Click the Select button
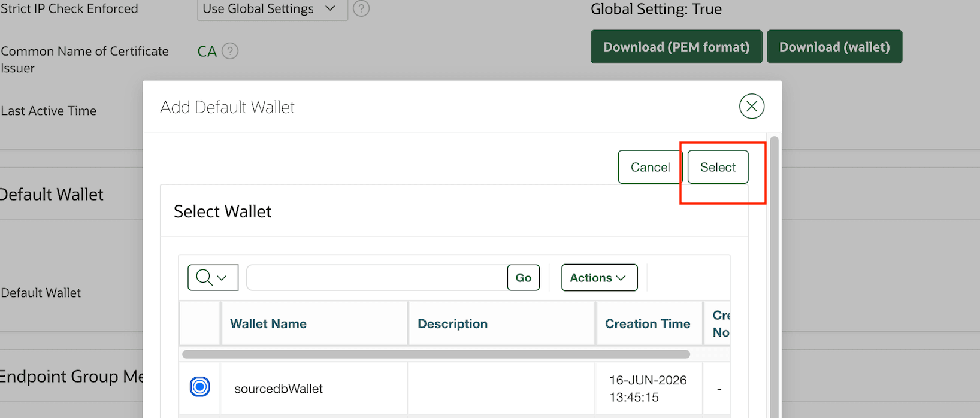This screenshot has height=418, width=980. (718, 167)
